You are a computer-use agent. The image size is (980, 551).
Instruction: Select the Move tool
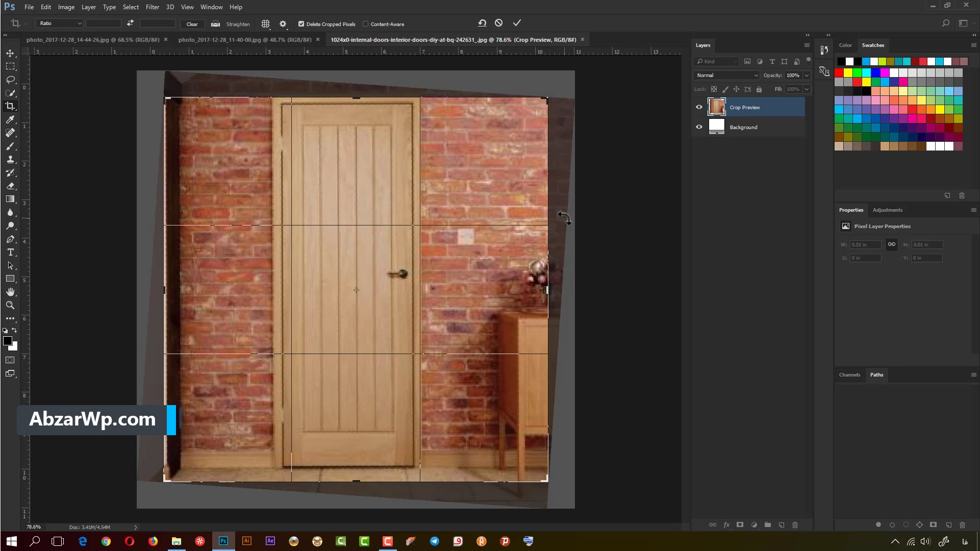[10, 53]
